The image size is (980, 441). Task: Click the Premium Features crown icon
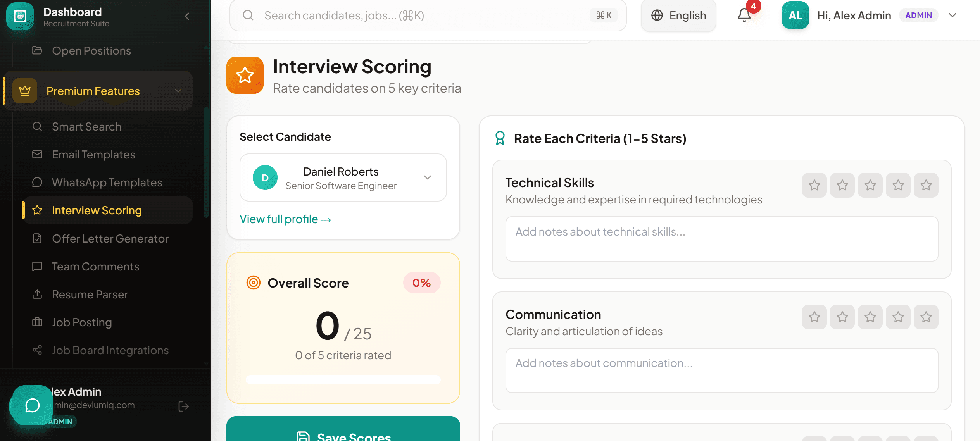25,91
